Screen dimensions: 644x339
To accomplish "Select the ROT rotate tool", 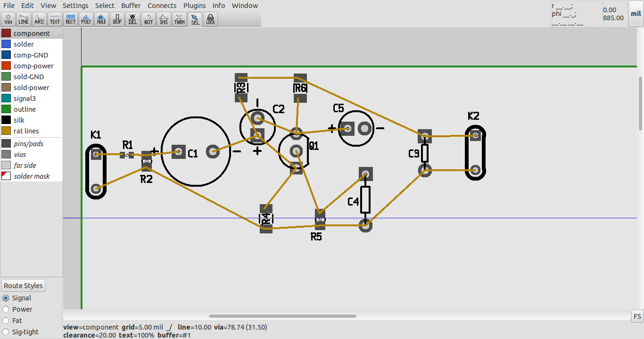I will tap(148, 19).
